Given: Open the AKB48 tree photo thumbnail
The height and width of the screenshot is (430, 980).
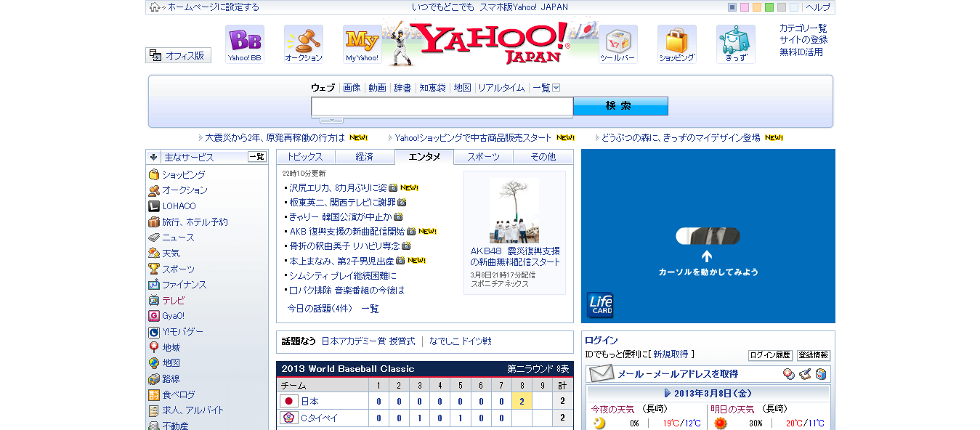Looking at the screenshot, I should [x=514, y=211].
